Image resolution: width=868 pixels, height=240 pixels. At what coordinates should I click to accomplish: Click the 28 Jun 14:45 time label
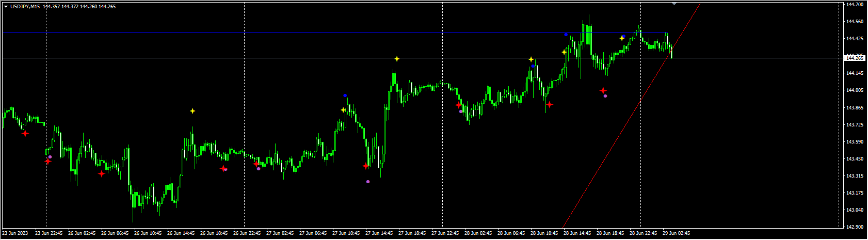point(577,233)
